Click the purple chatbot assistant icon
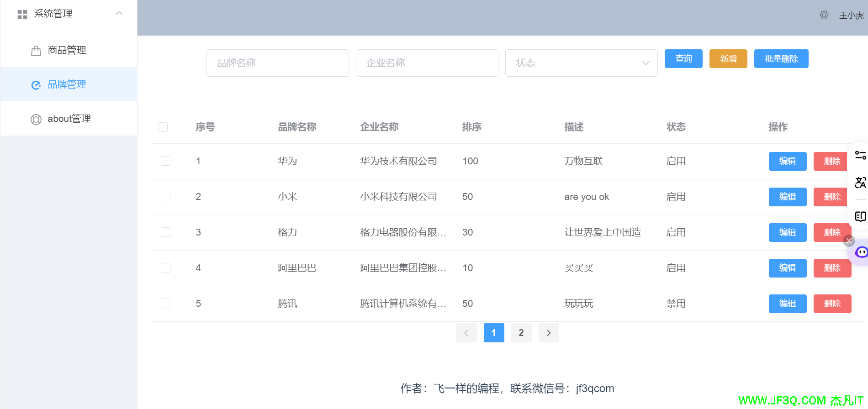Screen dimensions: 868x409 point(861,252)
